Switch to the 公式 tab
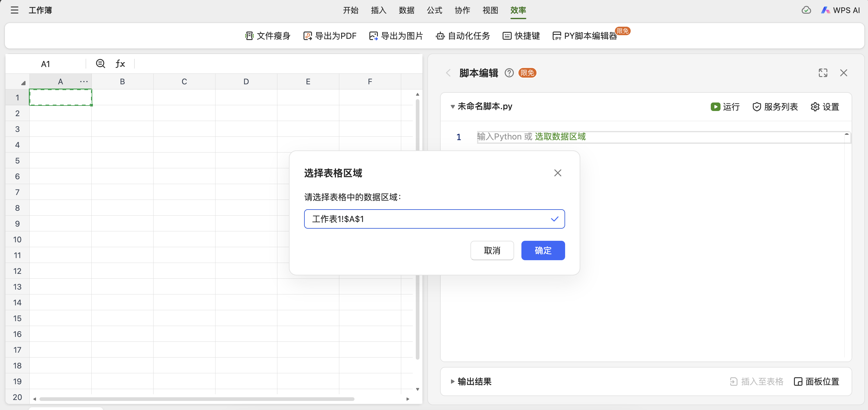The image size is (868, 410). (x=434, y=10)
